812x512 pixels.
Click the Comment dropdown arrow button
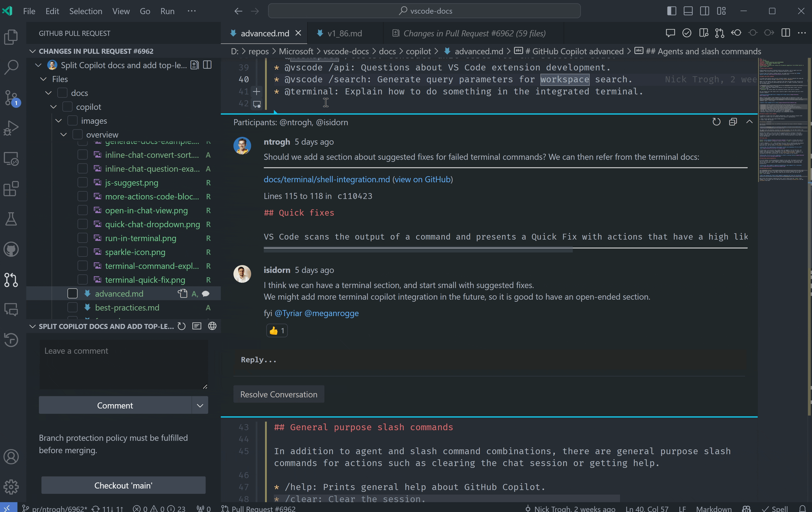pos(200,405)
